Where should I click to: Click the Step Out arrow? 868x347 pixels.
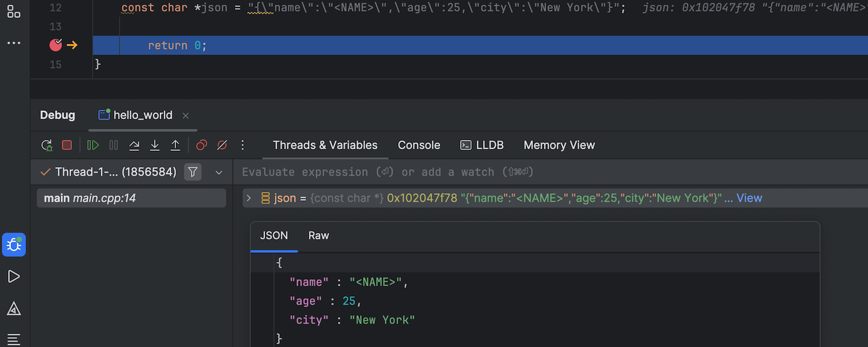175,145
